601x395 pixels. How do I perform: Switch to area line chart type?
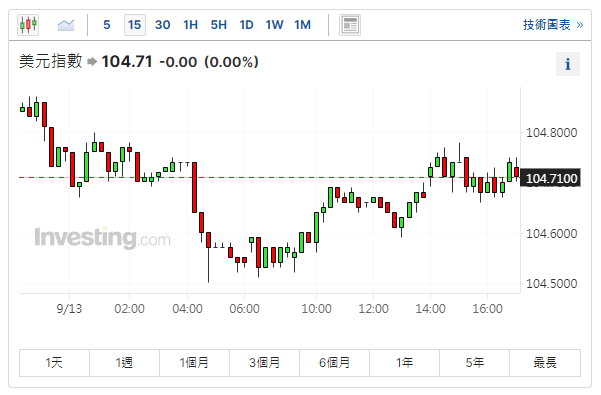tap(66, 25)
